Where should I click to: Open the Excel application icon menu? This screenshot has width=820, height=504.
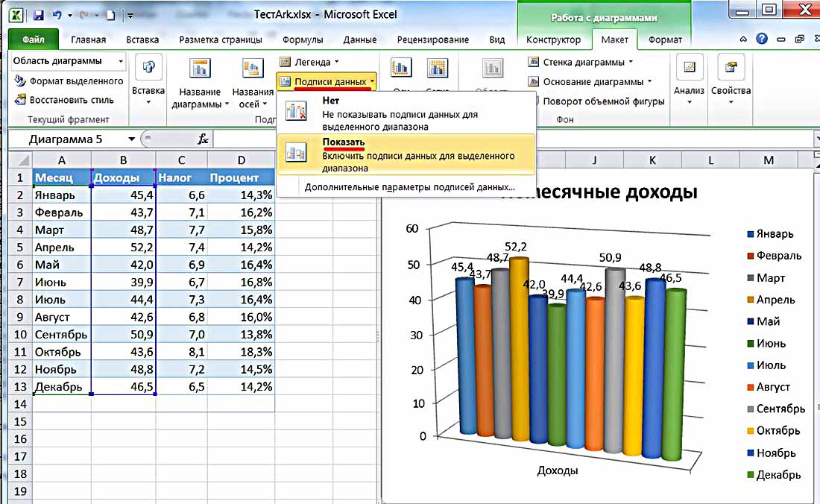[16, 15]
